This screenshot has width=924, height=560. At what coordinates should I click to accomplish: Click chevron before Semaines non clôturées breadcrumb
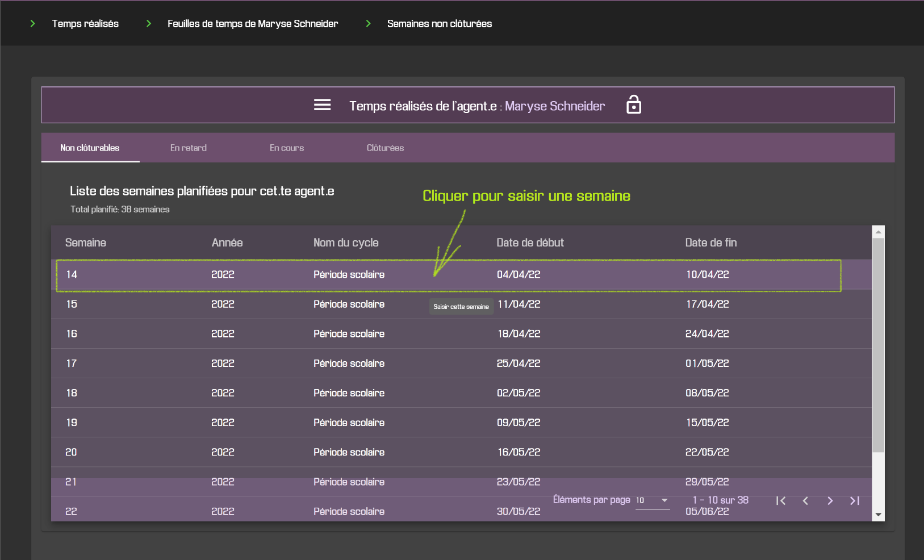368,23
